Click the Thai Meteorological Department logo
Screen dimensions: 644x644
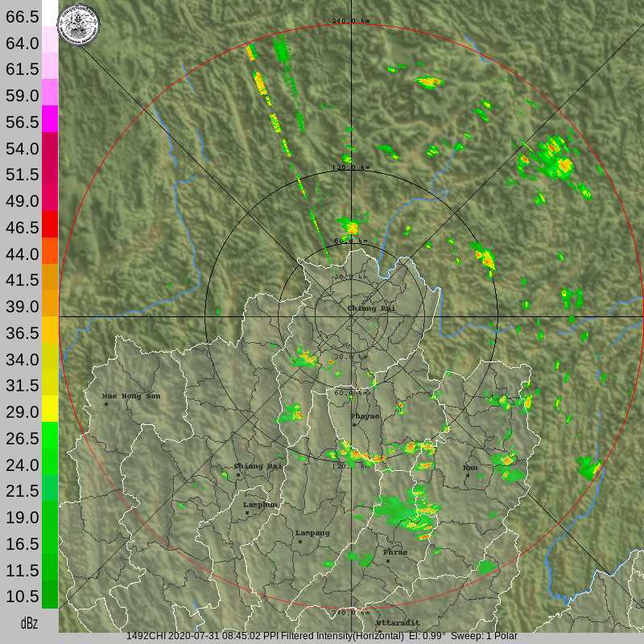[80, 25]
